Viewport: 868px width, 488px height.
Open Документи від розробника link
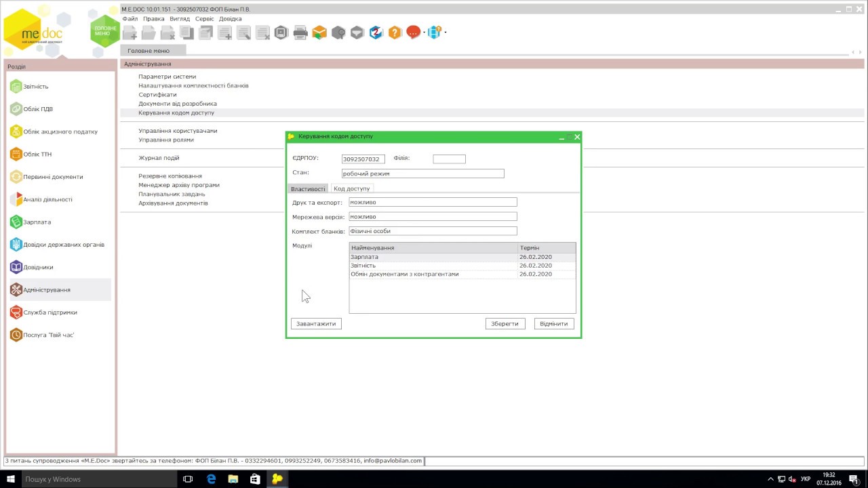coord(178,104)
